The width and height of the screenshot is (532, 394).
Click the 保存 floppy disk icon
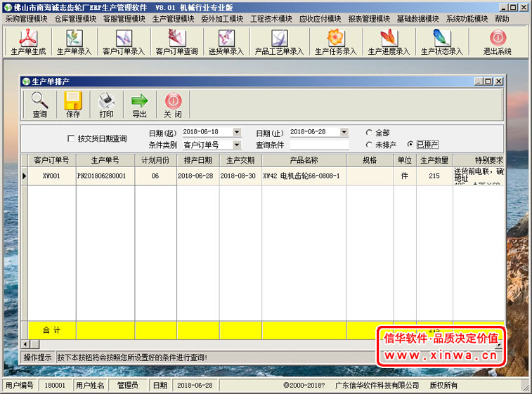click(x=73, y=105)
